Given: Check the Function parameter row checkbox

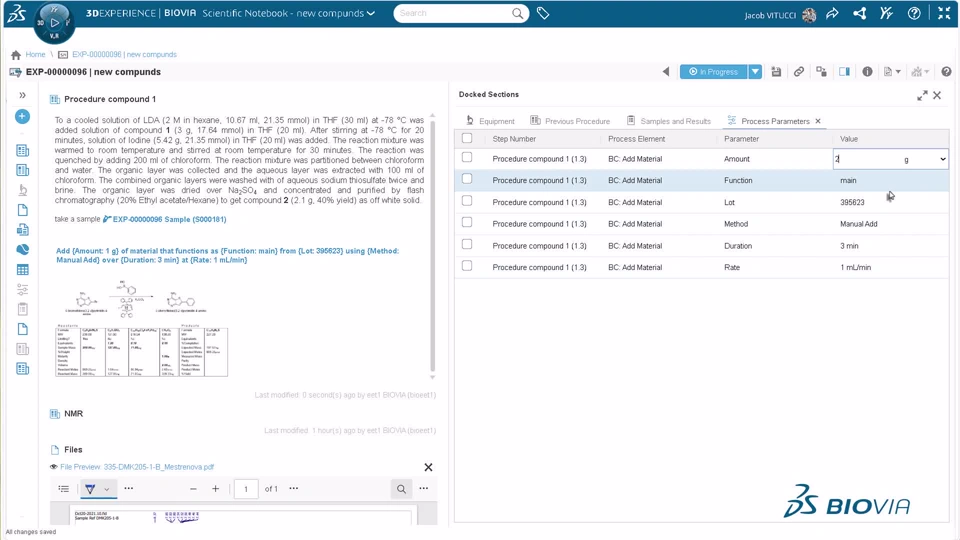Looking at the screenshot, I should [467, 179].
